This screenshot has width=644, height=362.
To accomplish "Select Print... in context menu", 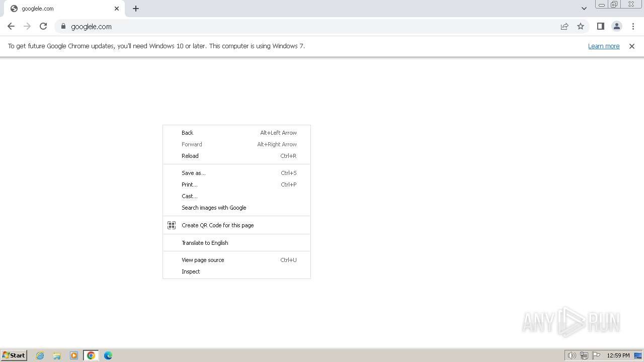I will click(x=236, y=185).
